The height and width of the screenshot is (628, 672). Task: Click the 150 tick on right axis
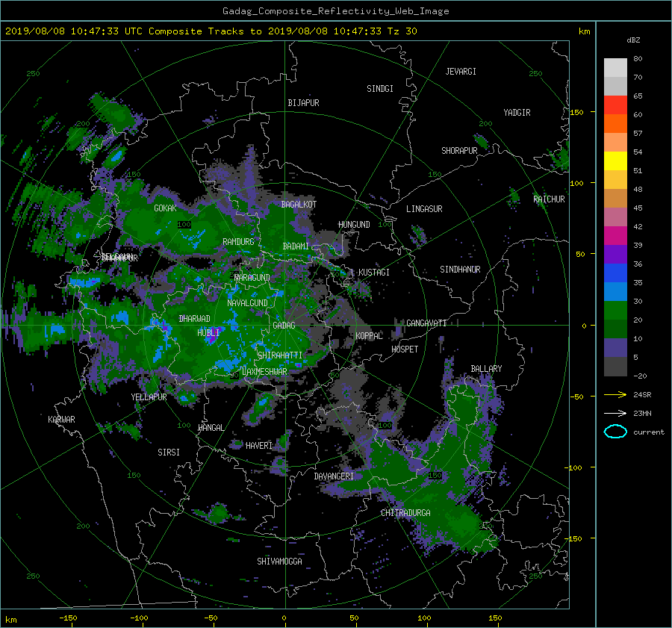577,112
